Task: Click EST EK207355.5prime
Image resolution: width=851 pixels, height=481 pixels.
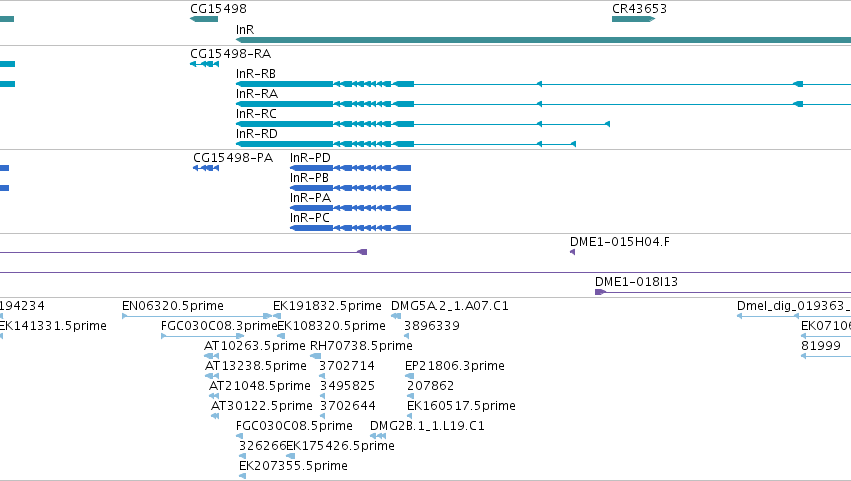Action: tap(293, 467)
